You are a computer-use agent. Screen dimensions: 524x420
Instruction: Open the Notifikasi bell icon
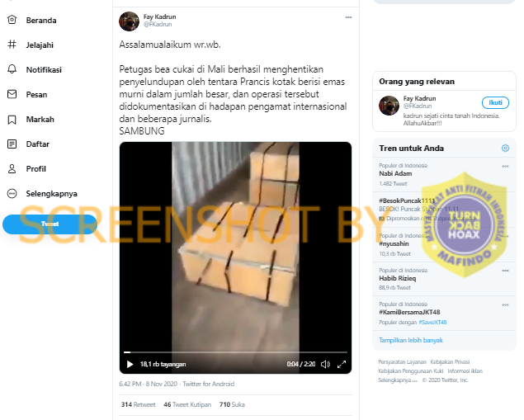(x=12, y=69)
